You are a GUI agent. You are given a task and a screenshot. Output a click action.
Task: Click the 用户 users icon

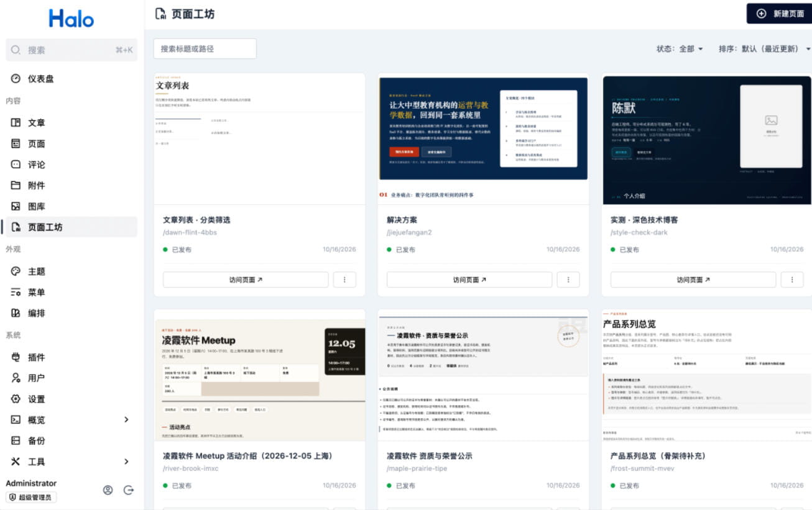pos(16,378)
